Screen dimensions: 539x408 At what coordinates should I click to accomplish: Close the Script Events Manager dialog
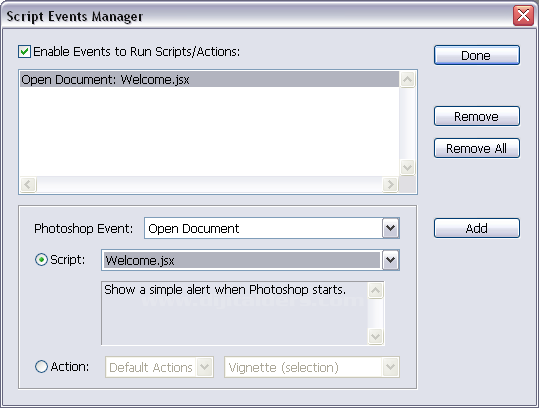[x=523, y=15]
